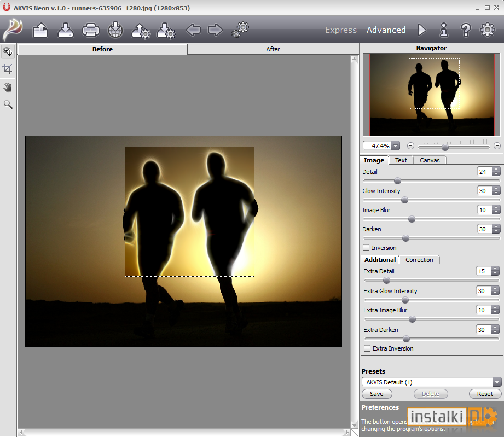Click the Publish to web globe icon
Viewport: 504px width, 437px height.
click(115, 30)
